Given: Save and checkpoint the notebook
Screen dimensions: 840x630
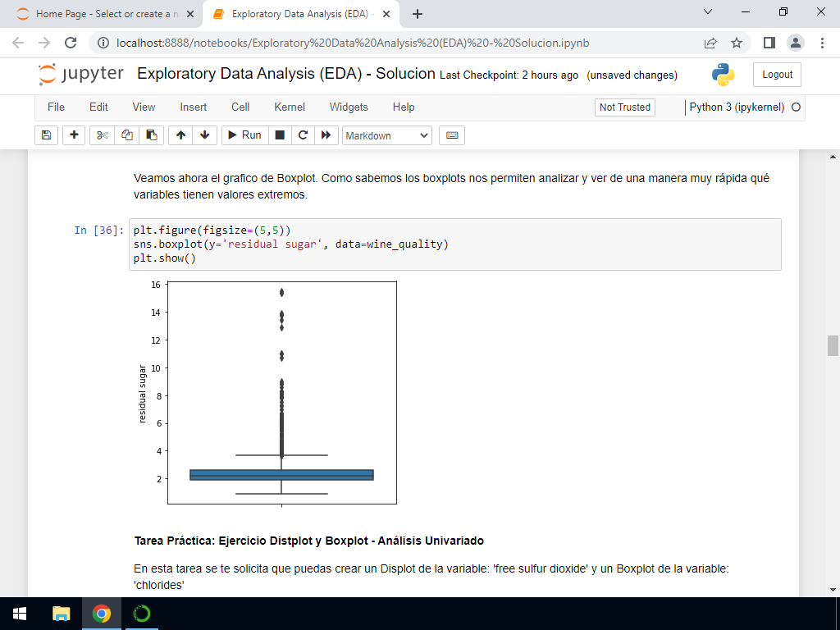Looking at the screenshot, I should click(x=46, y=135).
